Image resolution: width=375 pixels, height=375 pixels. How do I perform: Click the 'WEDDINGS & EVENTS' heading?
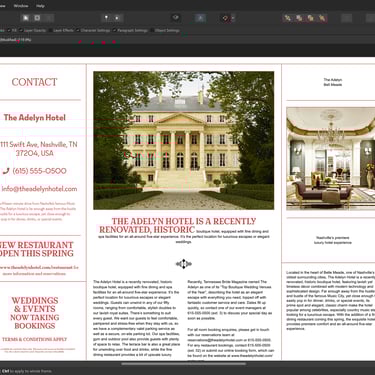pos(35,304)
